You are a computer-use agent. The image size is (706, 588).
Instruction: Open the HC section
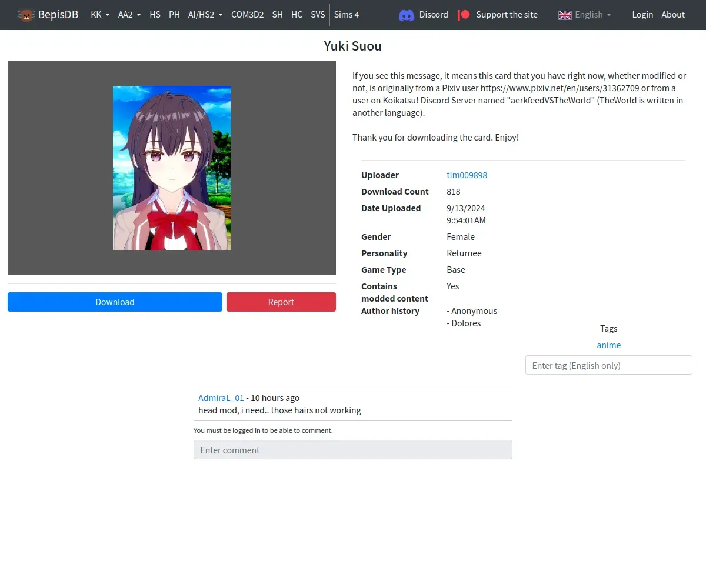pyautogui.click(x=297, y=15)
